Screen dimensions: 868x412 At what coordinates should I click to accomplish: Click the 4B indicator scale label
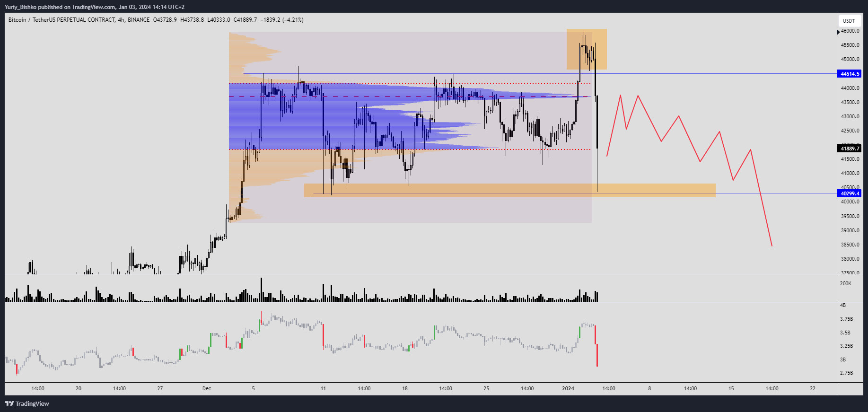click(843, 306)
